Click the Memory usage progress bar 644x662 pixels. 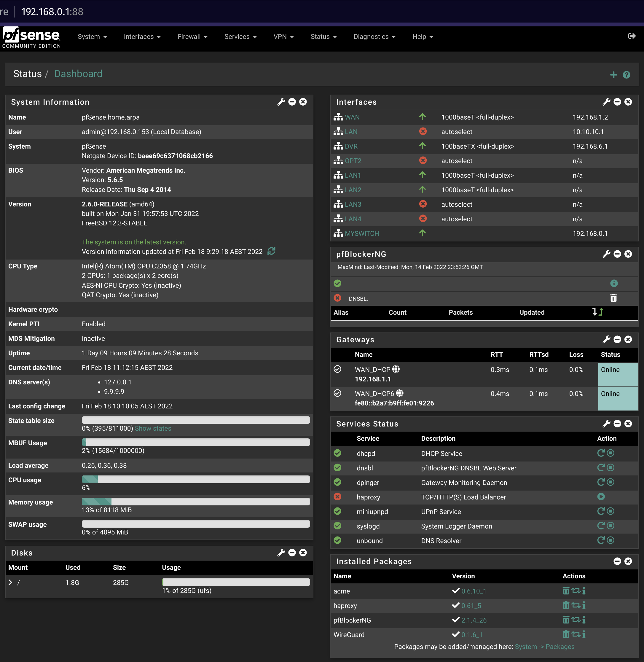[x=196, y=501]
